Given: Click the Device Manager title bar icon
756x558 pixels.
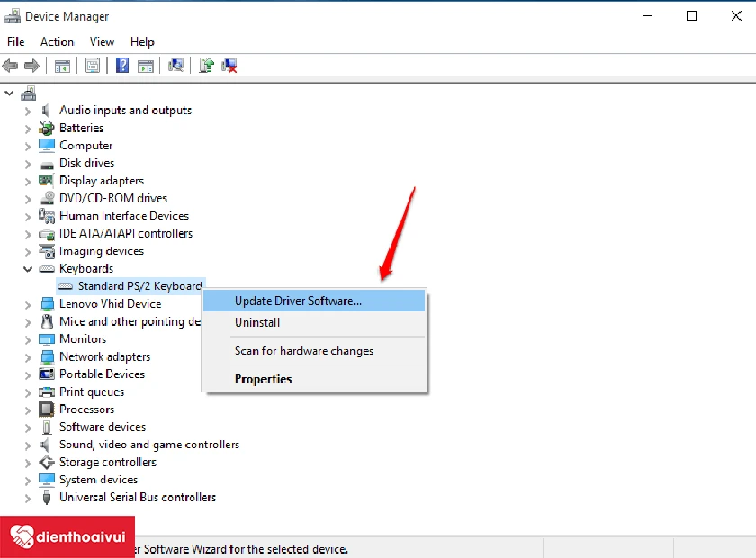Looking at the screenshot, I should [x=13, y=16].
